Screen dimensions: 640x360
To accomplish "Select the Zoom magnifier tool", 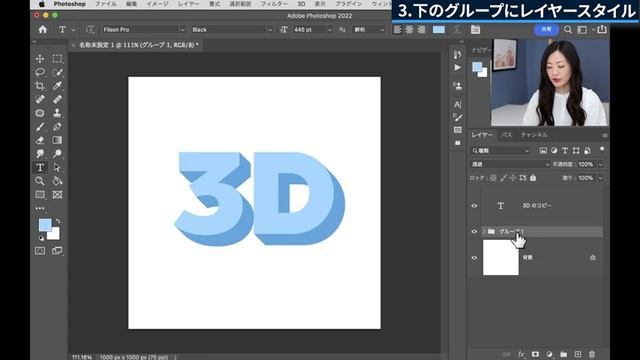I will pyautogui.click(x=40, y=181).
